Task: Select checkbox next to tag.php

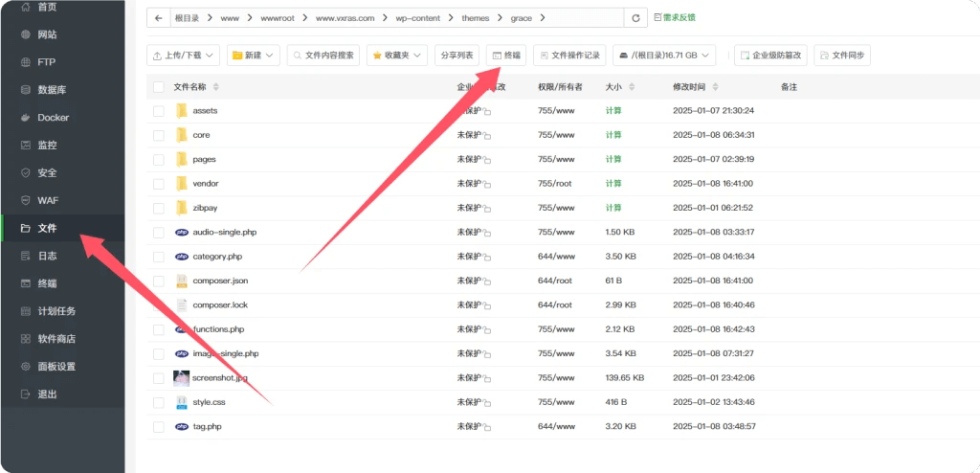Action: 159,426
